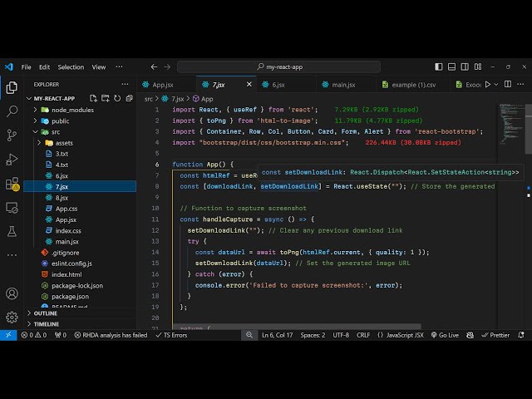Open the Selection menu

[x=71, y=66]
